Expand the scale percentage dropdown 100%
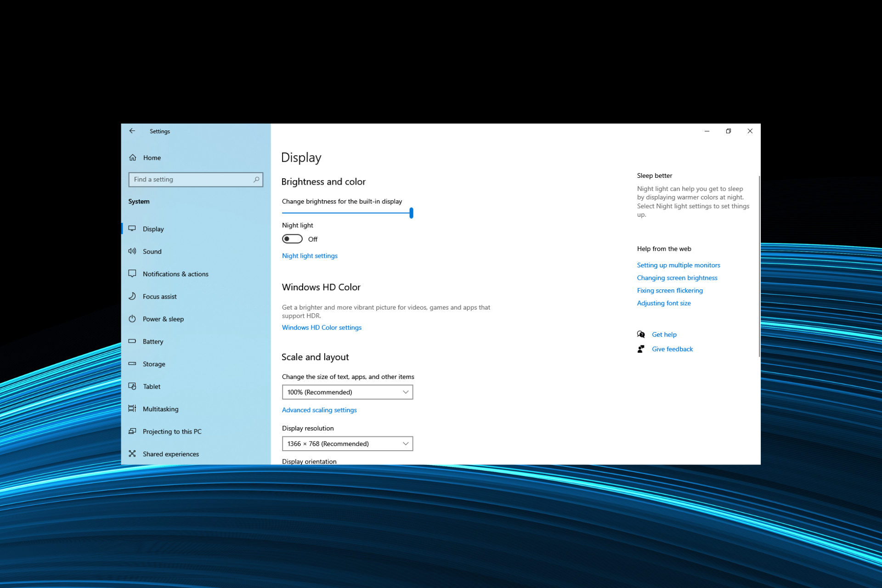The height and width of the screenshot is (588, 882). point(347,392)
